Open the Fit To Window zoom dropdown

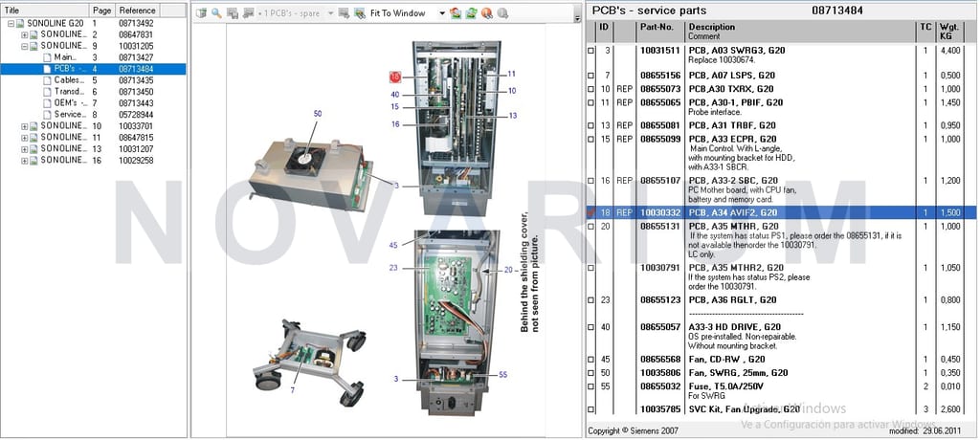point(442,13)
